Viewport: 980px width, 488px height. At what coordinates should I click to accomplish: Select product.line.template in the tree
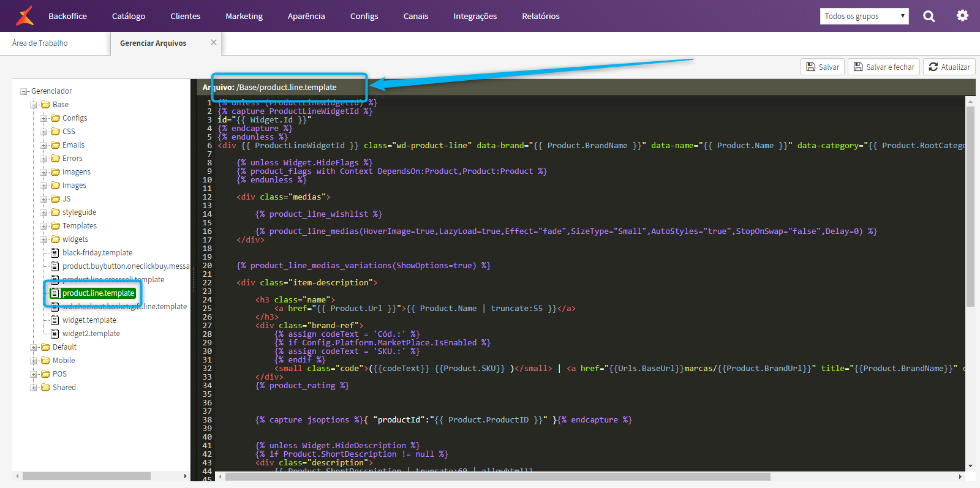click(x=98, y=293)
